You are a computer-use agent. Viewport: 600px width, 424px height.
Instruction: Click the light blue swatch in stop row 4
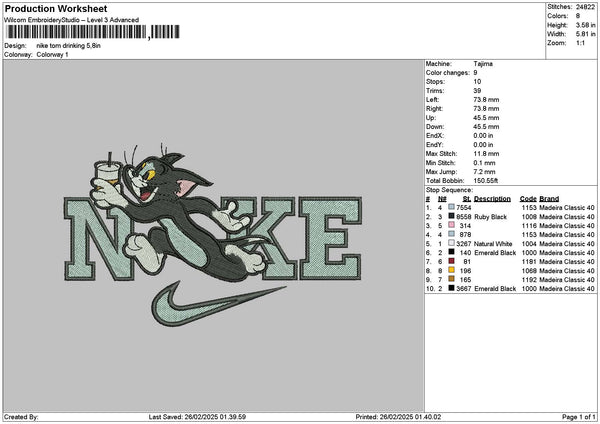pyautogui.click(x=452, y=234)
